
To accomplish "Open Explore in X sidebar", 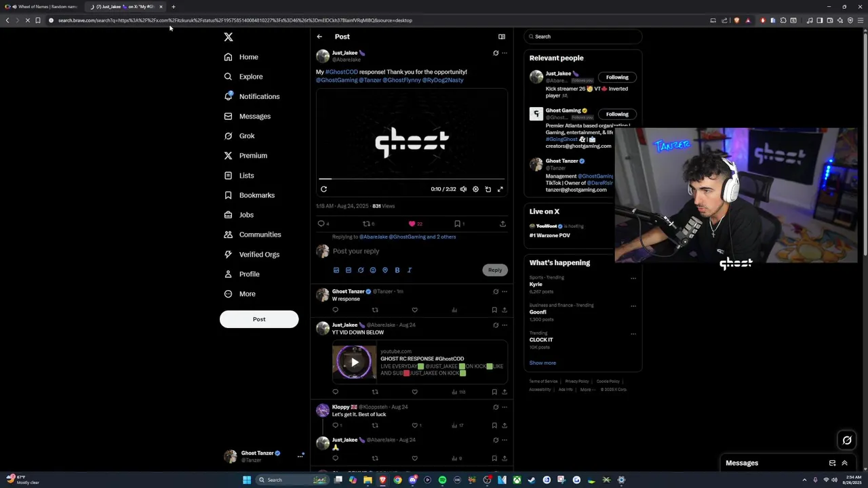I will coord(243,77).
